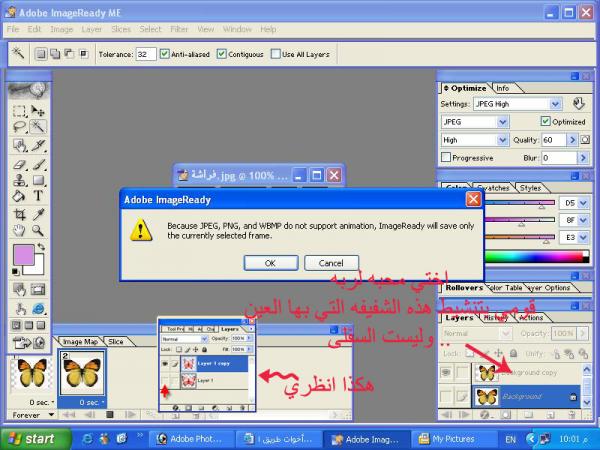Select the Type tool
Screen dimensions: 600x450
38,196
